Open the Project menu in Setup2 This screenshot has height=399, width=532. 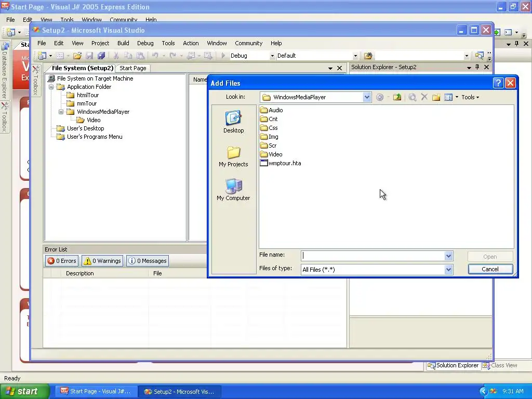(x=100, y=43)
